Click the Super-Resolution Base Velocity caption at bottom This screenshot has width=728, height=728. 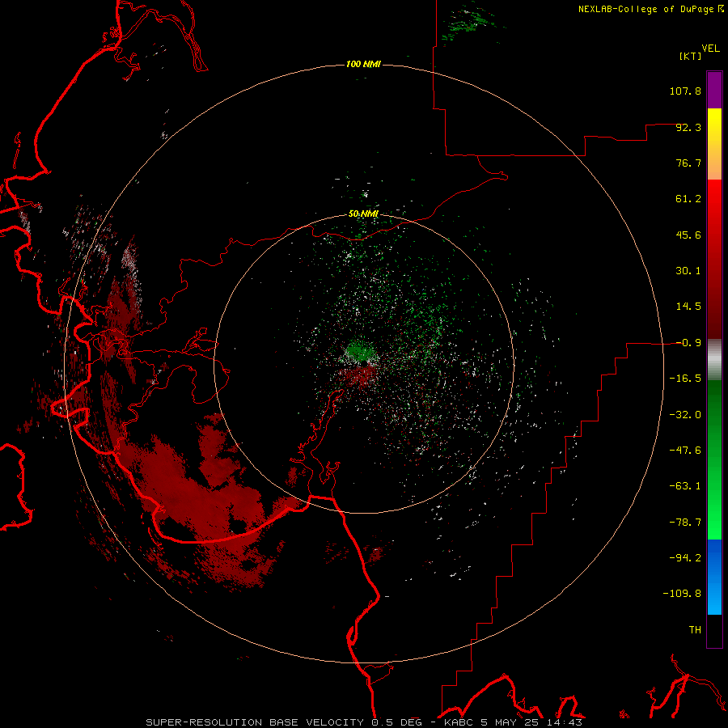pos(363,722)
